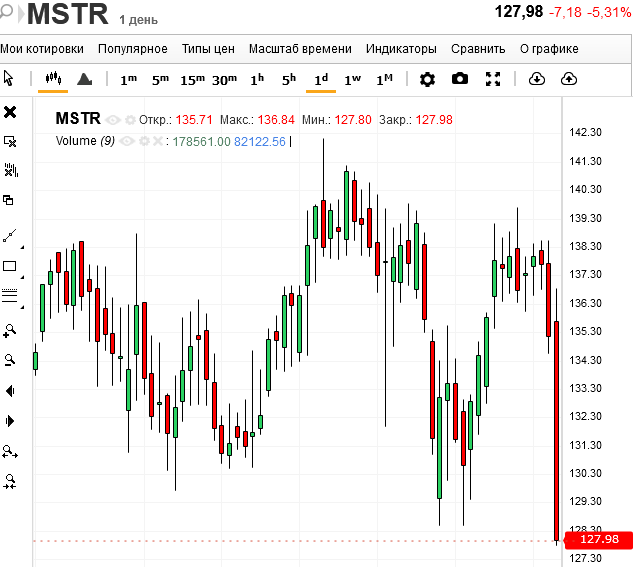Open the Мои котировки menu
This screenshot has width=633, height=567.
pos(42,49)
